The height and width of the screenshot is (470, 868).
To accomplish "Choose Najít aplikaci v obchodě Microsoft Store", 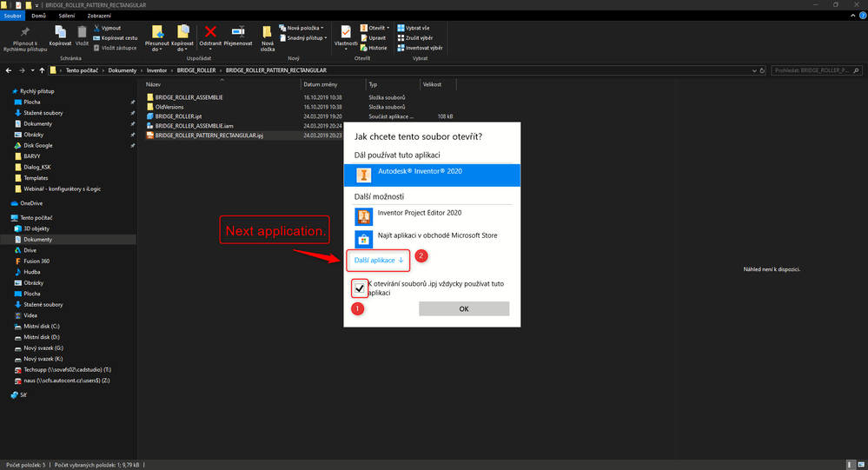I will coord(432,239).
